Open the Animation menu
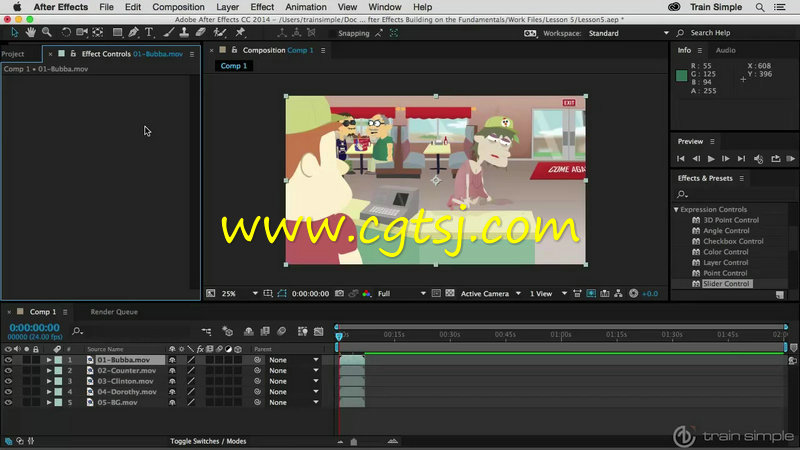Image resolution: width=800 pixels, height=450 pixels. 306,7
